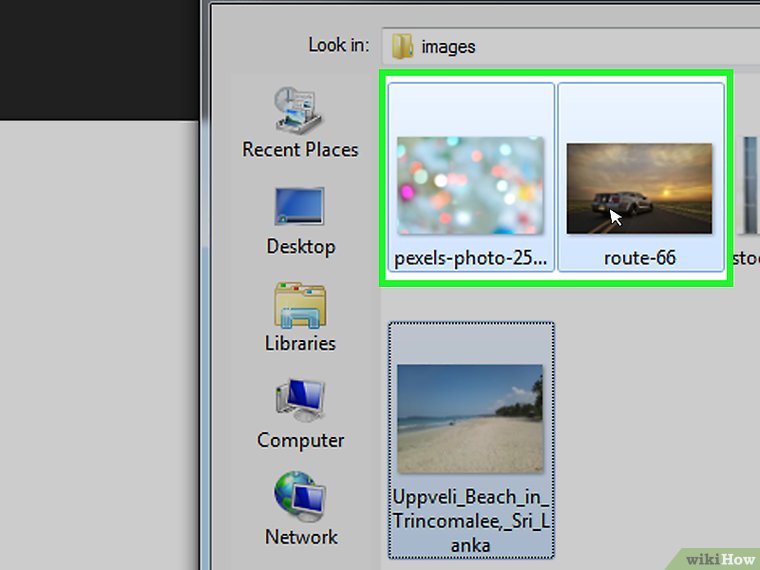Open the Recent Places icon in sidebar

(299, 111)
